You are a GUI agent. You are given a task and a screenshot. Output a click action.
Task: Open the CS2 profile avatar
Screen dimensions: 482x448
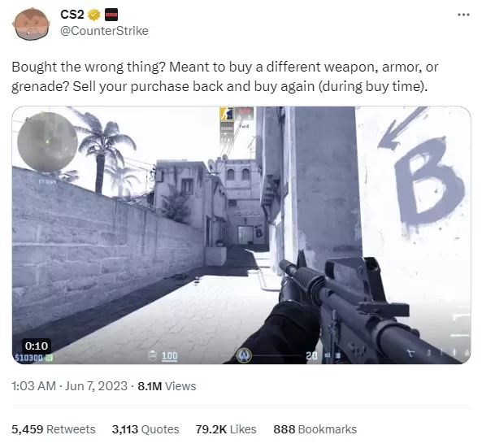(x=31, y=24)
